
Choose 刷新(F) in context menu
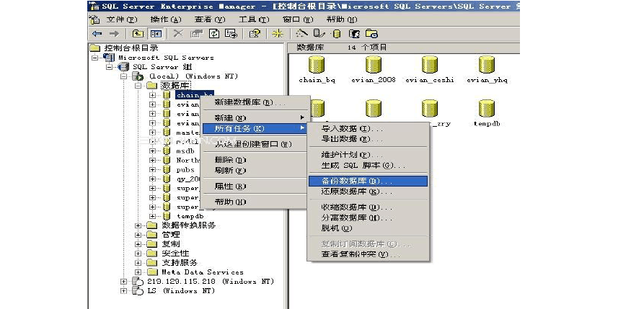tap(255, 170)
